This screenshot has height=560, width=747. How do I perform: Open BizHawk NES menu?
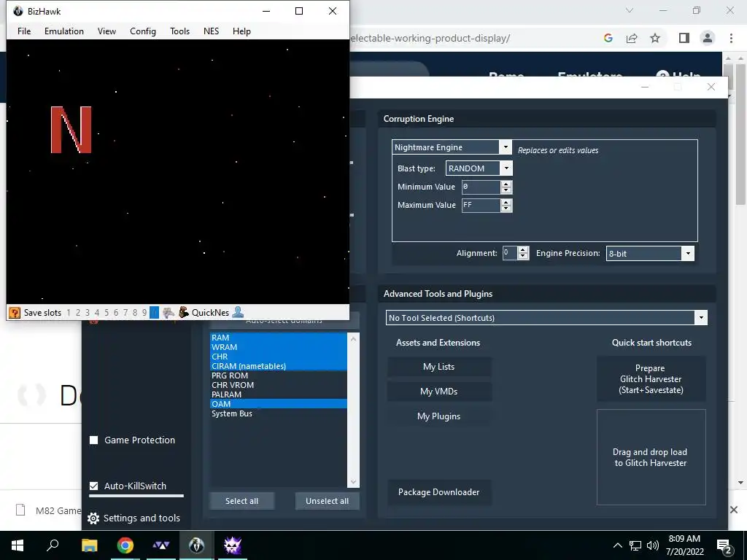click(211, 31)
